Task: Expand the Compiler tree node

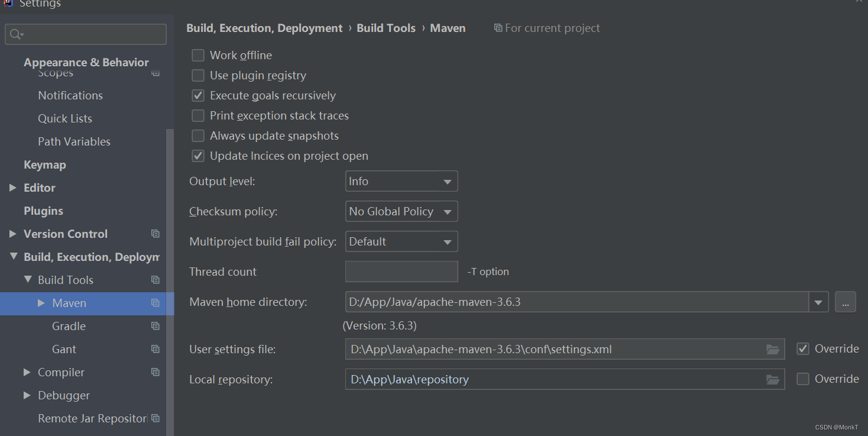Action: click(27, 372)
